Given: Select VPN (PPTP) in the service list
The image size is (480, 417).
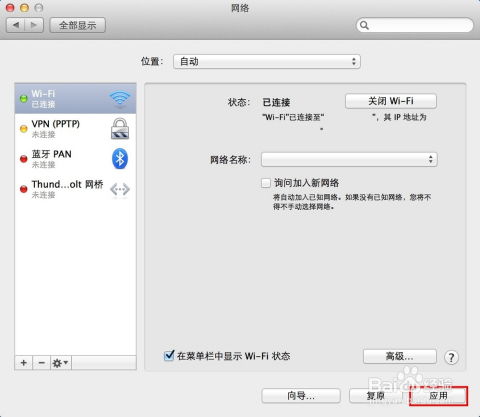Looking at the screenshot, I should pyautogui.click(x=75, y=129).
